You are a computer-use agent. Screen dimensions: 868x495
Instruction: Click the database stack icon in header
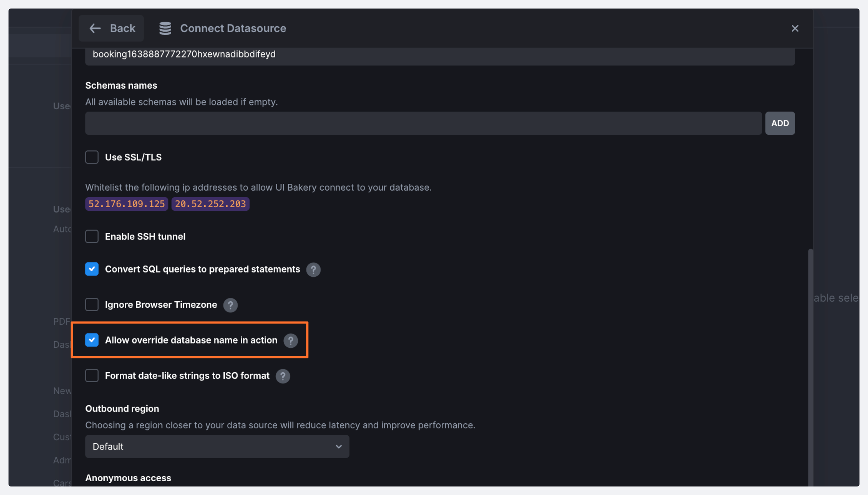click(165, 28)
